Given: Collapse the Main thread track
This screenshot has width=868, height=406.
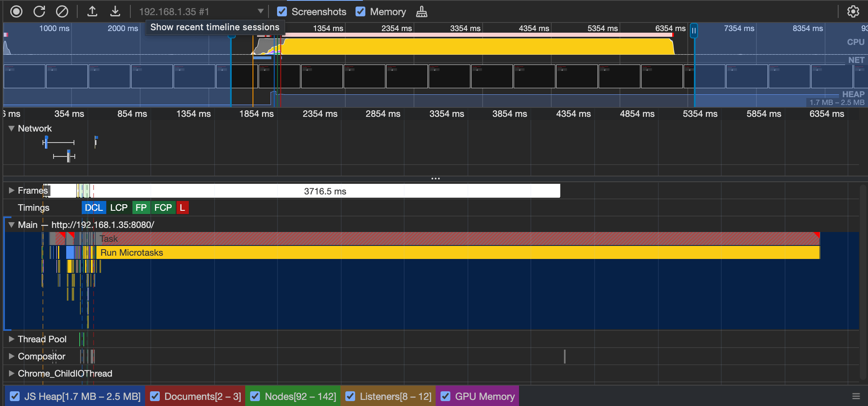Looking at the screenshot, I should pyautogui.click(x=11, y=225).
